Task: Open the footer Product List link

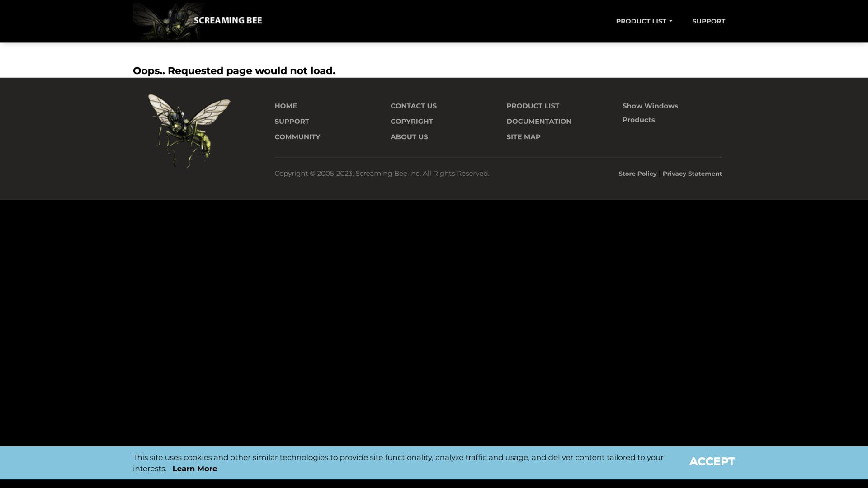Action: pyautogui.click(x=533, y=106)
